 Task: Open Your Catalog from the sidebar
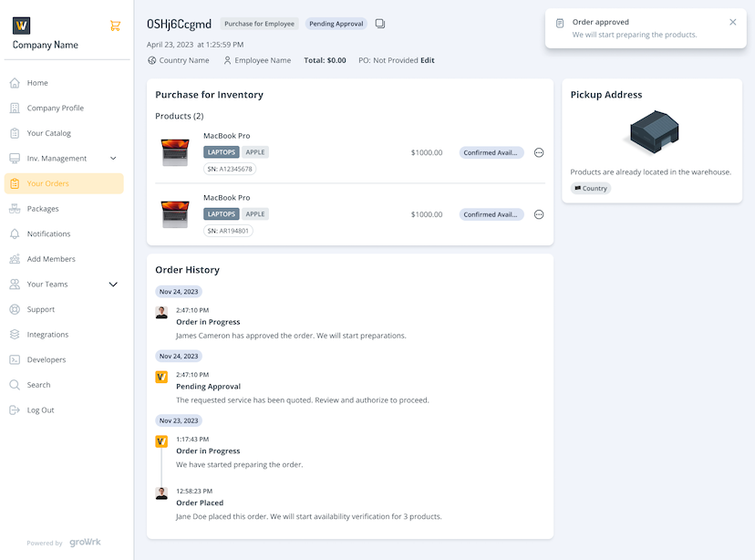coord(48,133)
